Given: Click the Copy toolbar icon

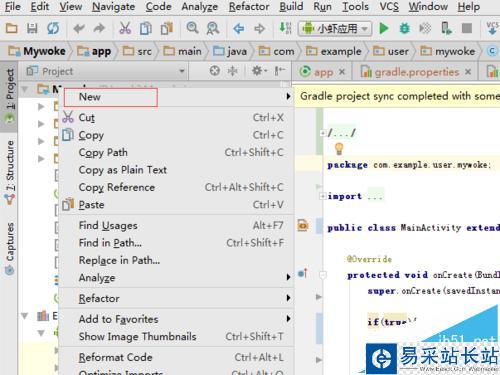Looking at the screenshot, I should coord(146,28).
